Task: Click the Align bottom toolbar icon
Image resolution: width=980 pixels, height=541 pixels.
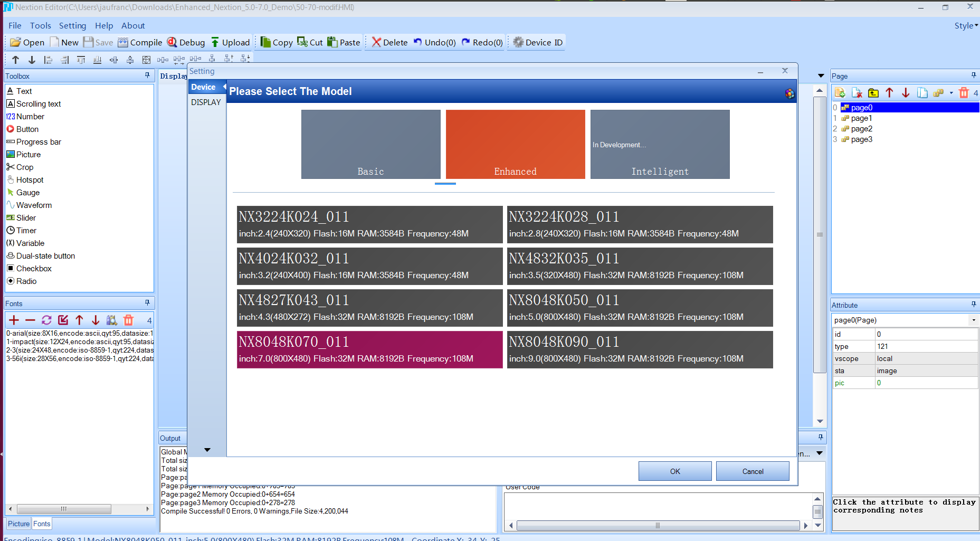Action: tap(97, 60)
